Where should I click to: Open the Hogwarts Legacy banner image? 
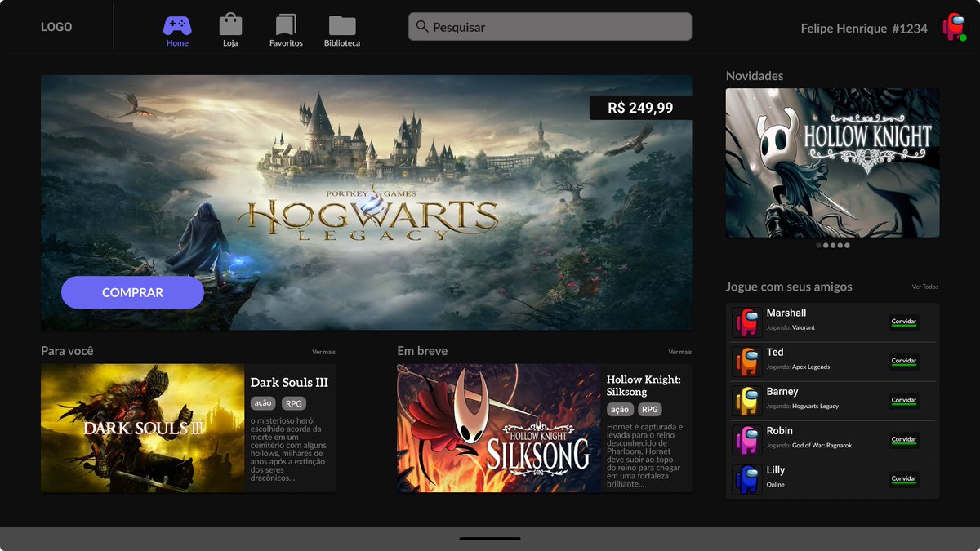click(366, 202)
